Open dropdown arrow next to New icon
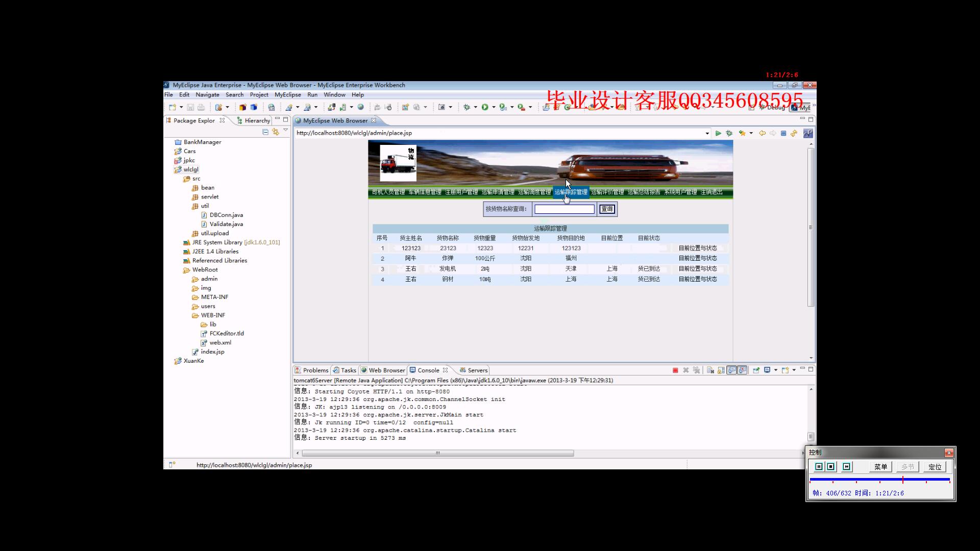 [181, 107]
